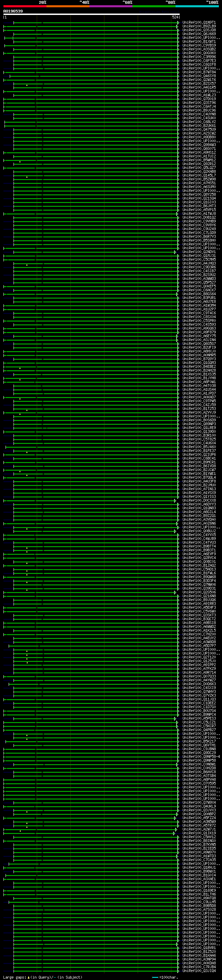Select hit label UniRef100_B2UK61

[199, 125]
